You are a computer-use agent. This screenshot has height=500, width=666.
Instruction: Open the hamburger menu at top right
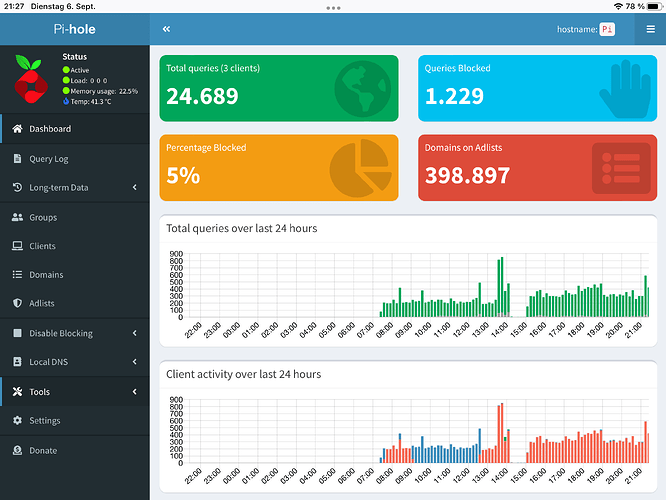coord(650,30)
